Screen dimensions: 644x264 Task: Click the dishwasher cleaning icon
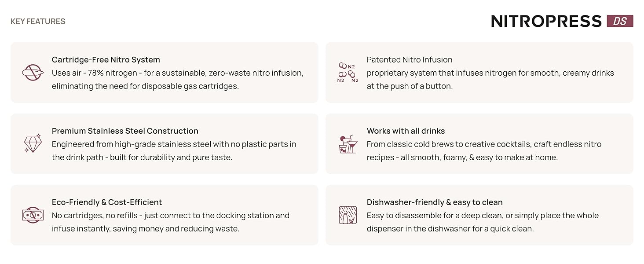pyautogui.click(x=348, y=215)
